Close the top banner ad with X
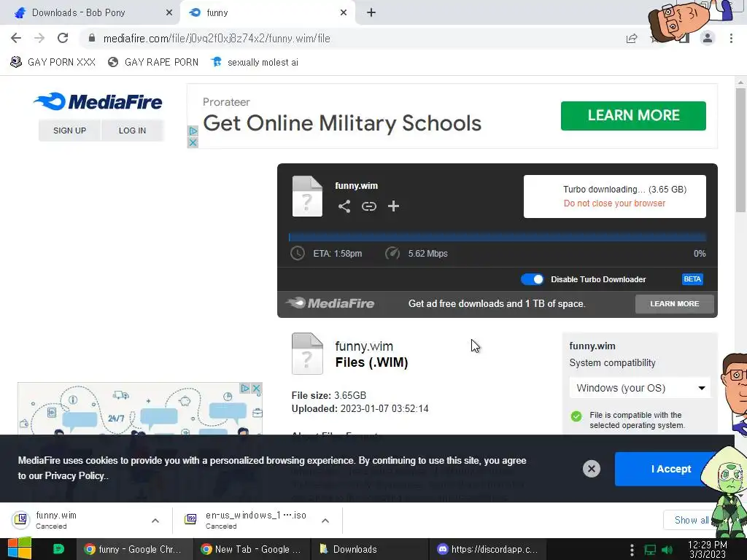The image size is (747, 560). 193,142
